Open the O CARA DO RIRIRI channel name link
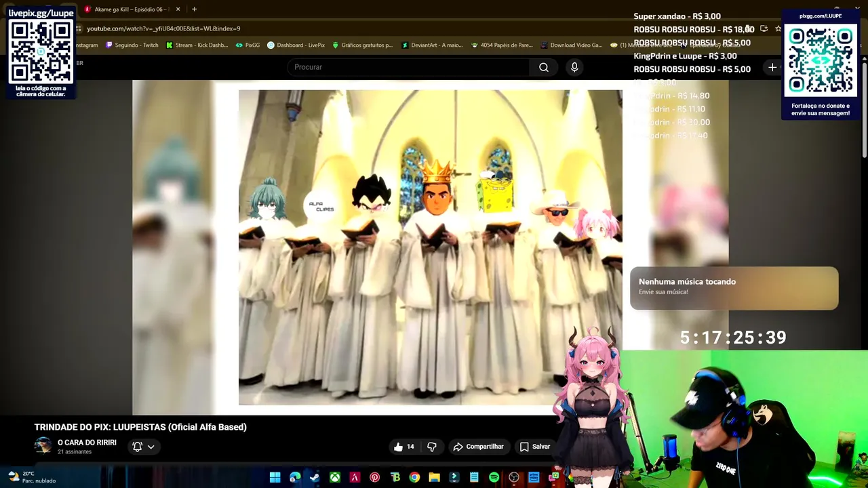868x488 pixels. point(87,443)
